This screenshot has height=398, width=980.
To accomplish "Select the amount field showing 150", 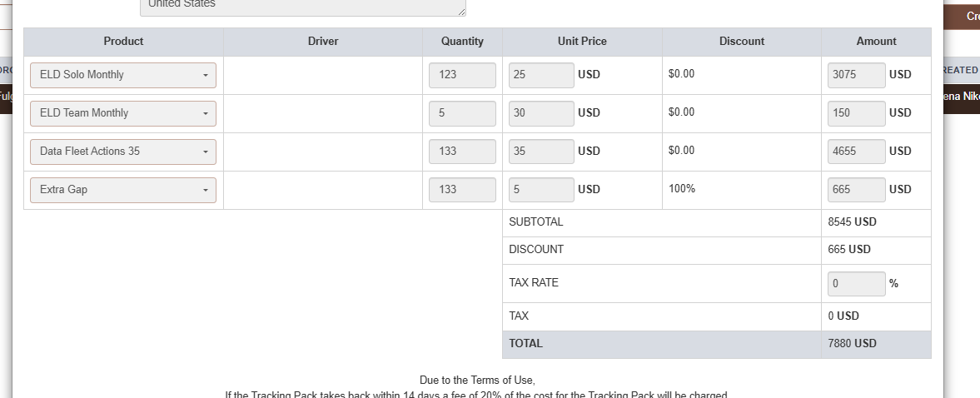I will click(x=856, y=113).
